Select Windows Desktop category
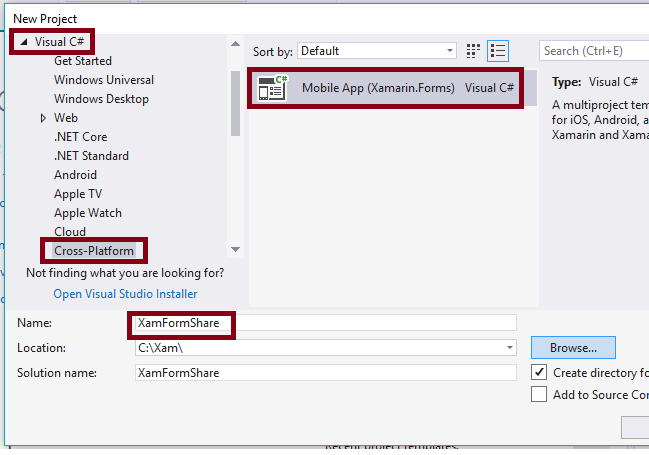The width and height of the screenshot is (649, 455). coord(101,99)
